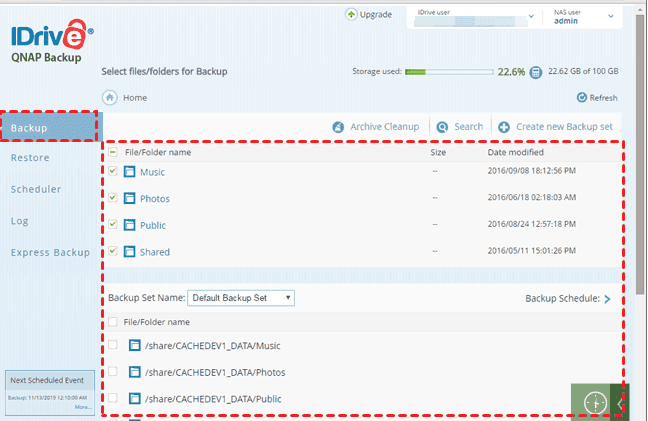Screen dimensions: 648x421
Task: Toggle the select-all checkbox in top file list
Action: (112, 152)
